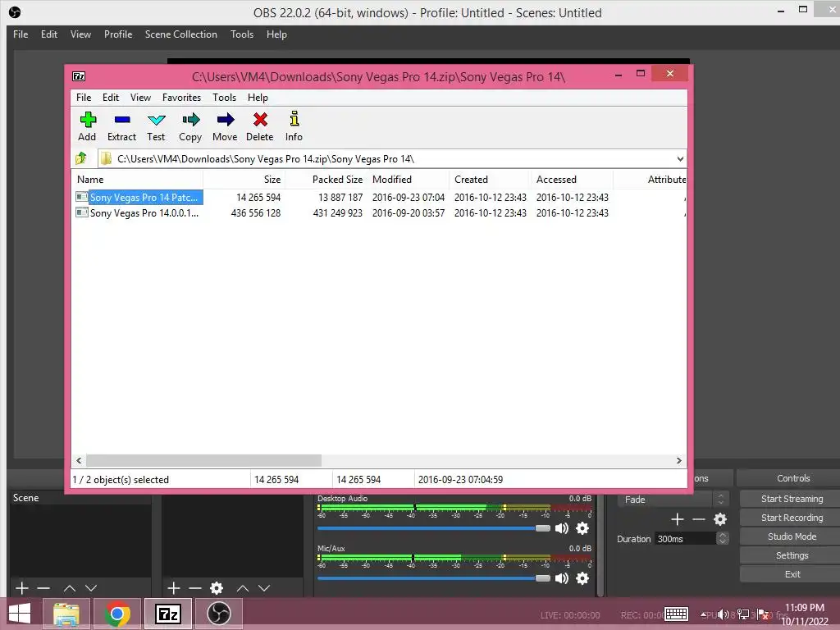Viewport: 840px width, 630px height.
Task: Go up one folder level in 7-Zip
Action: coord(81,158)
